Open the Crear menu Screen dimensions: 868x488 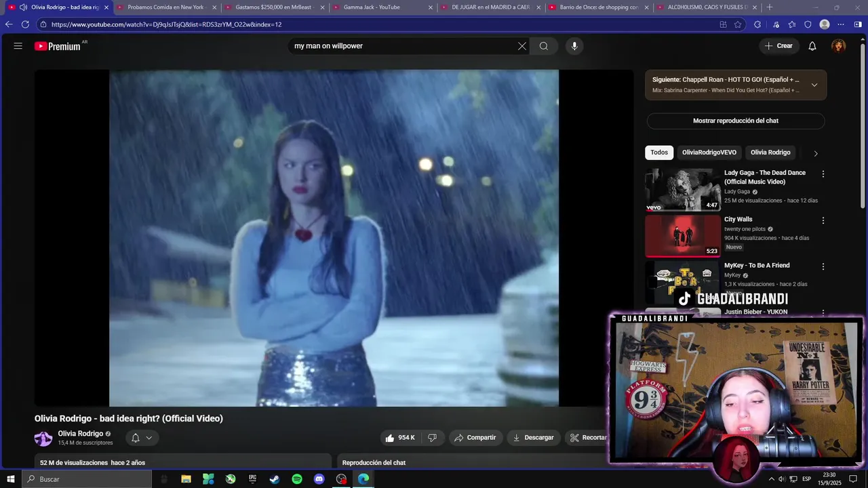[x=778, y=46]
